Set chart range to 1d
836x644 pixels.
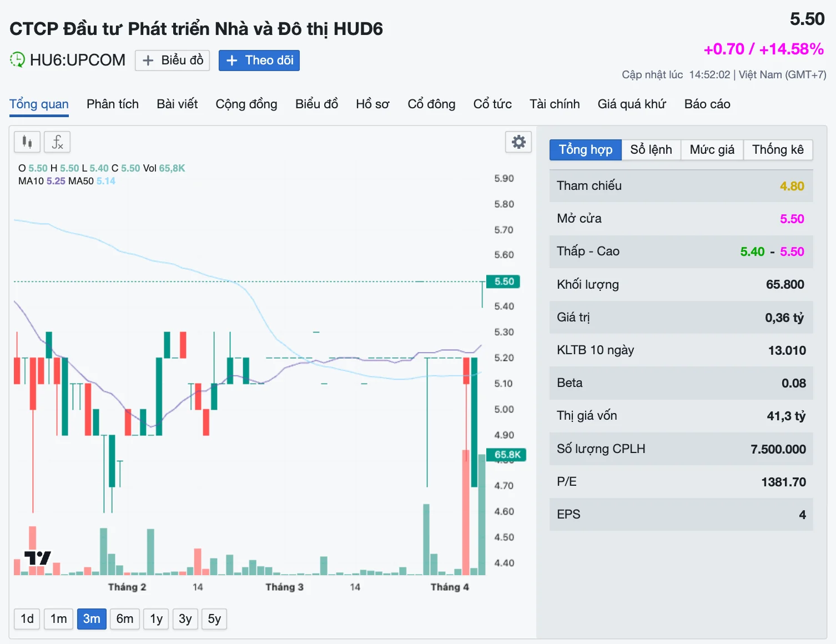click(27, 619)
